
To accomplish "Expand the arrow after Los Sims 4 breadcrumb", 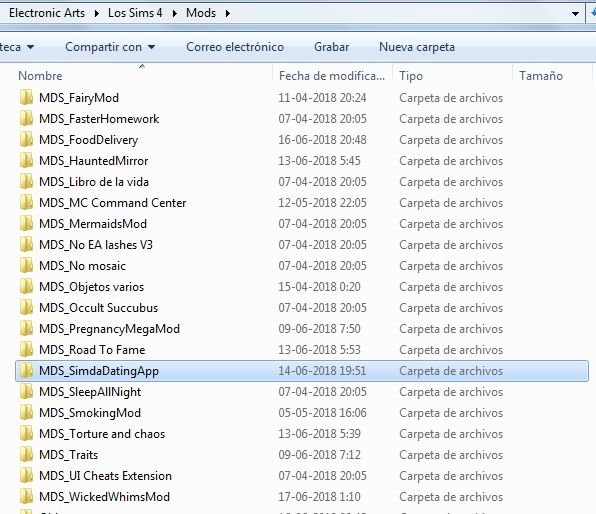I will [x=174, y=13].
